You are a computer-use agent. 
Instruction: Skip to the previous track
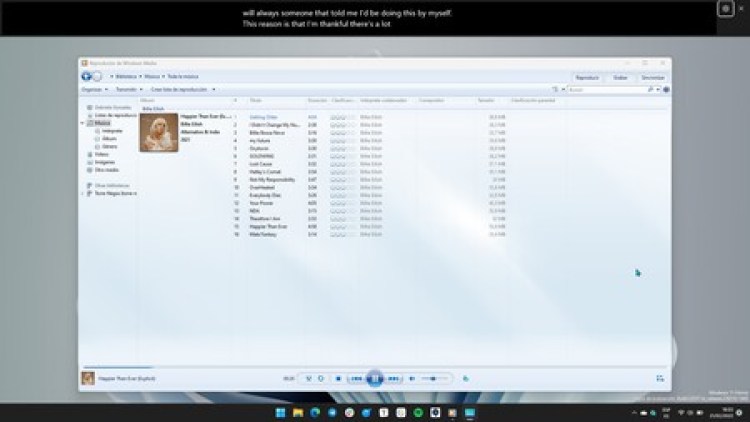[x=356, y=378]
